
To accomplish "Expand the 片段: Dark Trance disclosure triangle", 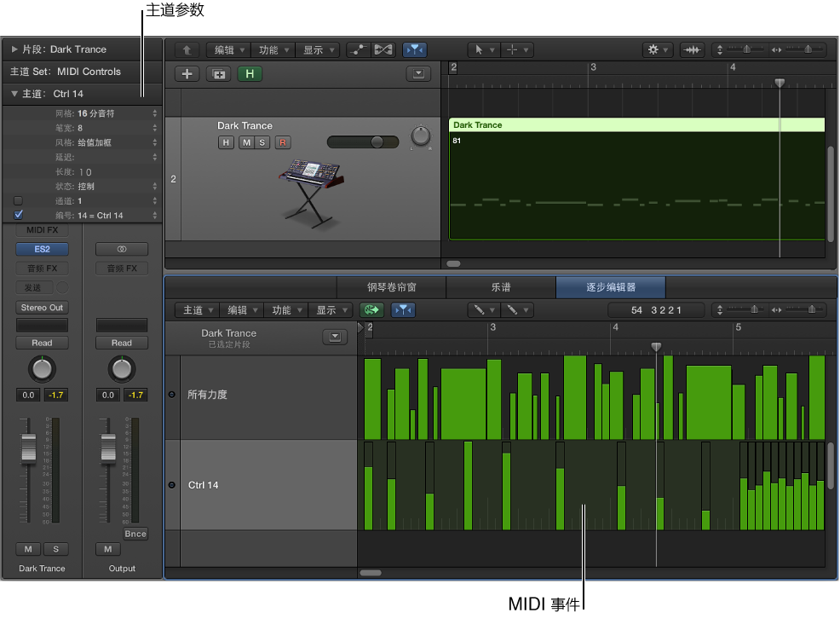I will pyautogui.click(x=14, y=49).
